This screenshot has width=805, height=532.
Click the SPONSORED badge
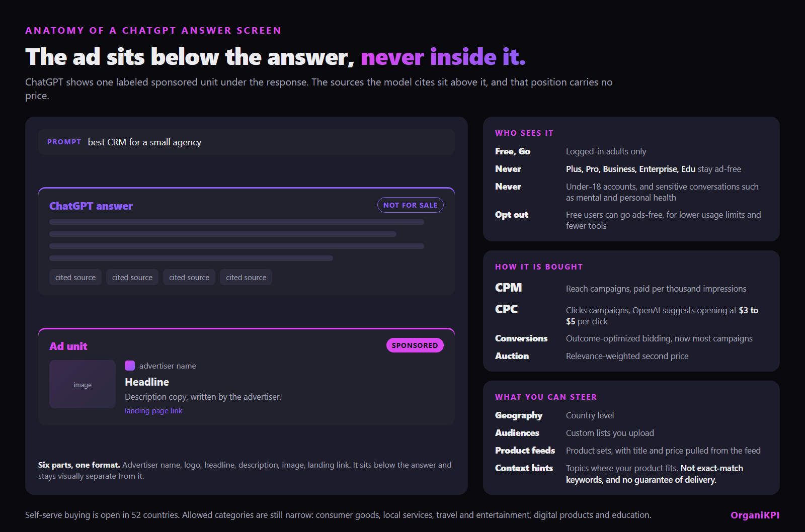click(x=415, y=345)
